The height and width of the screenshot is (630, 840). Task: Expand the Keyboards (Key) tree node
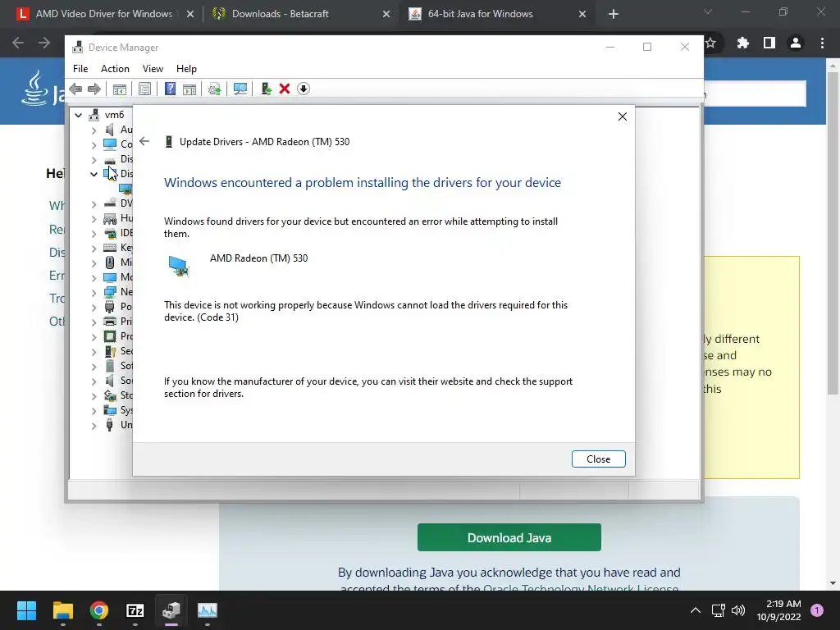(94, 248)
